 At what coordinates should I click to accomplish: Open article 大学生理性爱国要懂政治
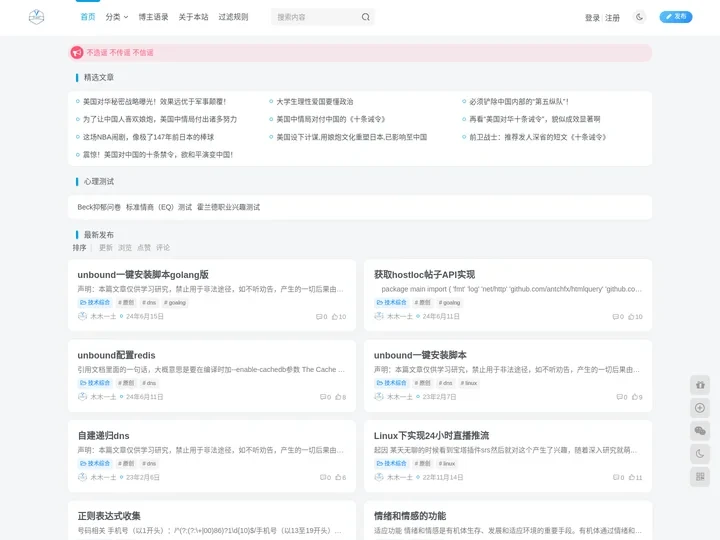coord(315,101)
